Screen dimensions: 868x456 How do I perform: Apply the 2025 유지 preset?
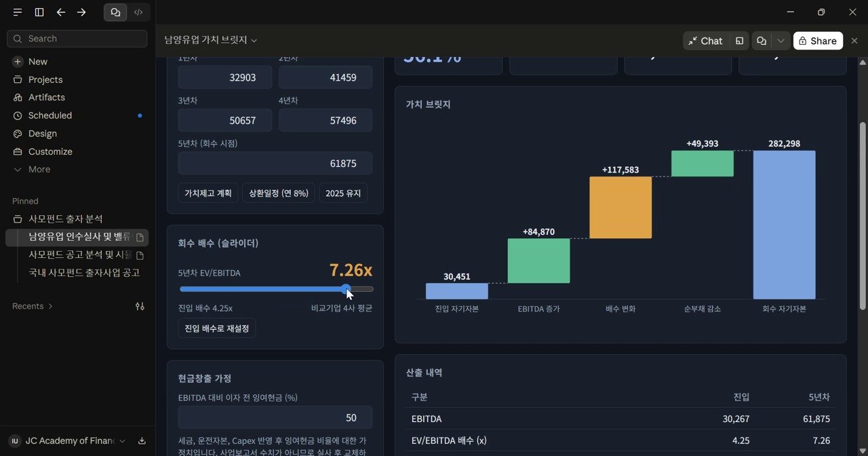343,193
